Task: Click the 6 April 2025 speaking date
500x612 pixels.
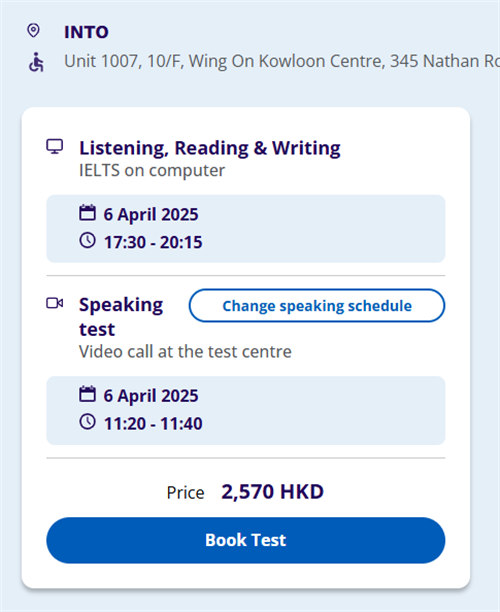Action: [151, 396]
